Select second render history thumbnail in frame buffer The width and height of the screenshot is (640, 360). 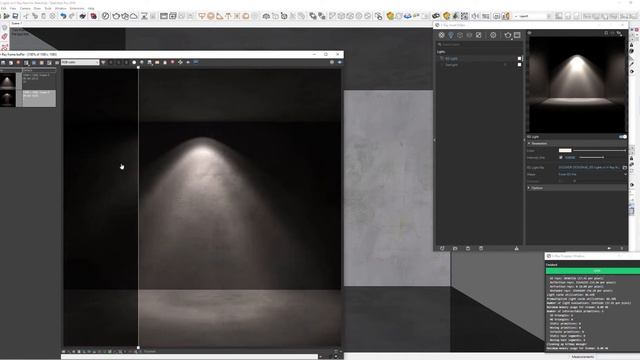[x=8, y=98]
